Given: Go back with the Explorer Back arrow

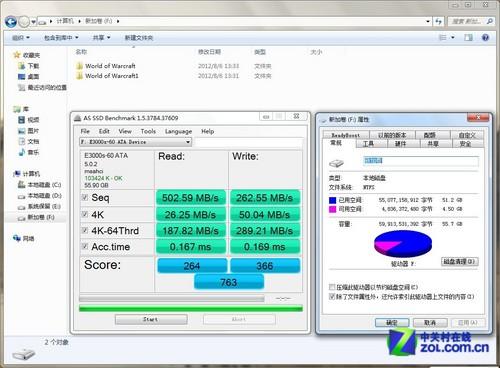Looking at the screenshot, I should pos(11,22).
